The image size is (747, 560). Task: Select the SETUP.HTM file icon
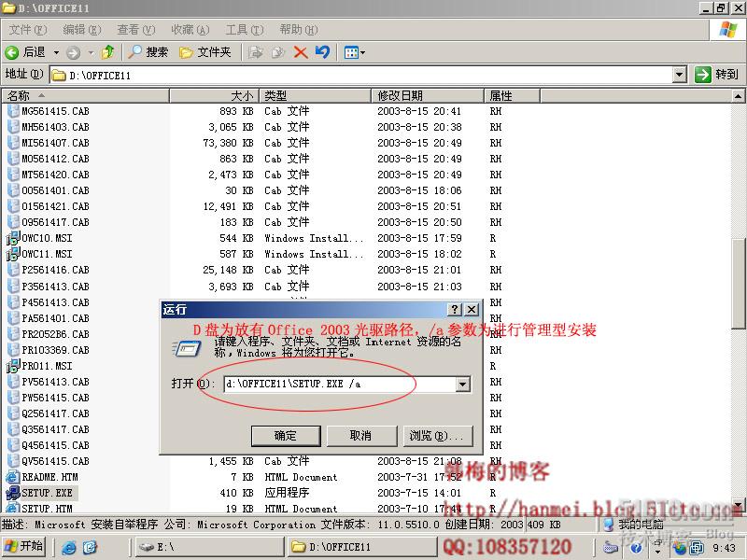[13, 508]
